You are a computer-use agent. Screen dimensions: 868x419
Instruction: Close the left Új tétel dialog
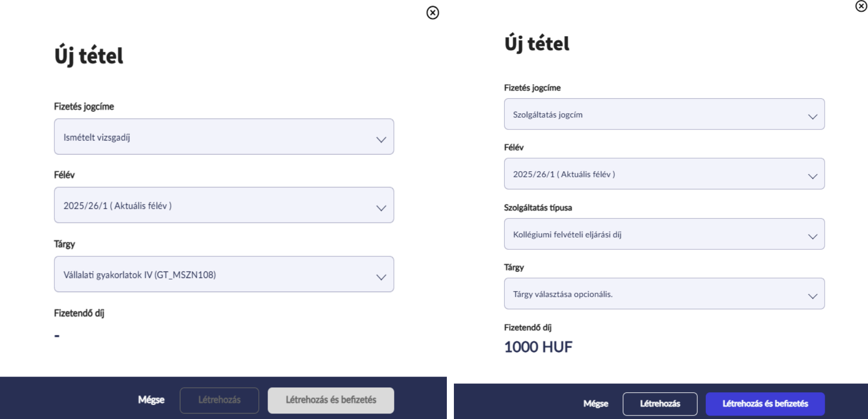point(433,13)
